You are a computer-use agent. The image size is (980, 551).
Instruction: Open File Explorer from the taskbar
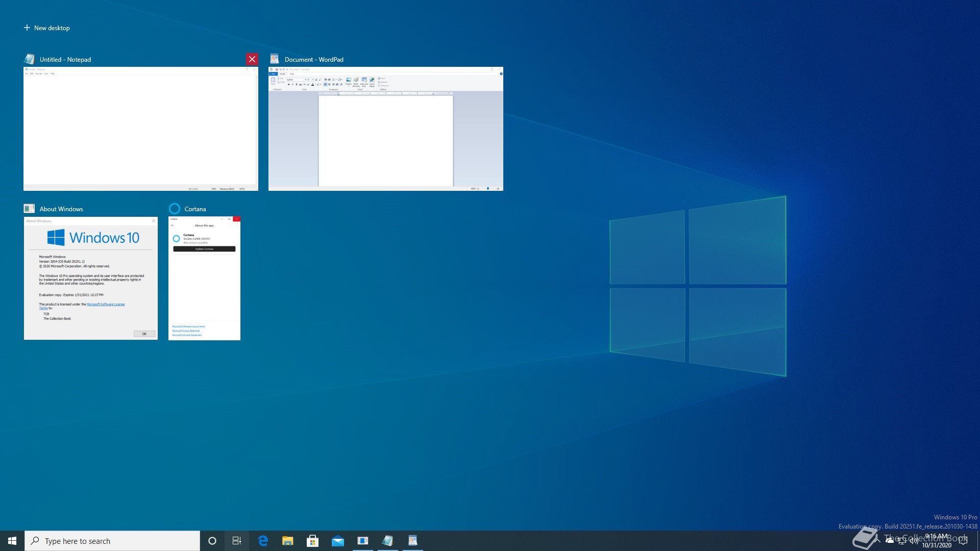point(288,541)
